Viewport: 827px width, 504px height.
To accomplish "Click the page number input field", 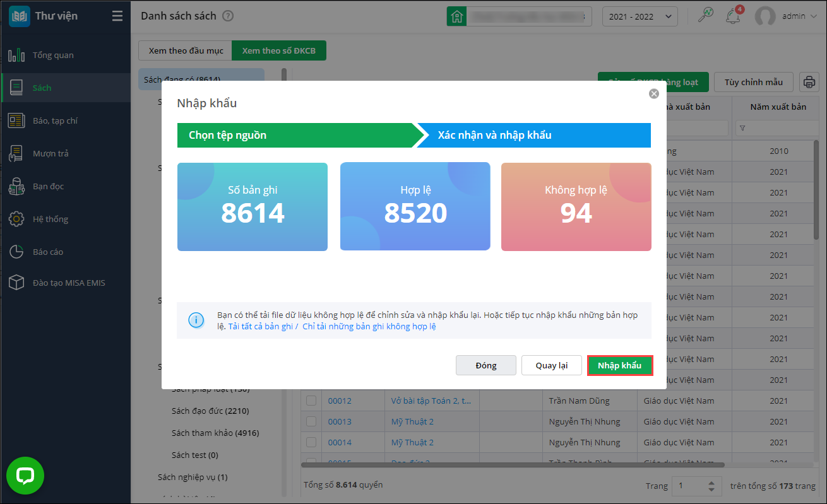I will pyautogui.click(x=689, y=486).
